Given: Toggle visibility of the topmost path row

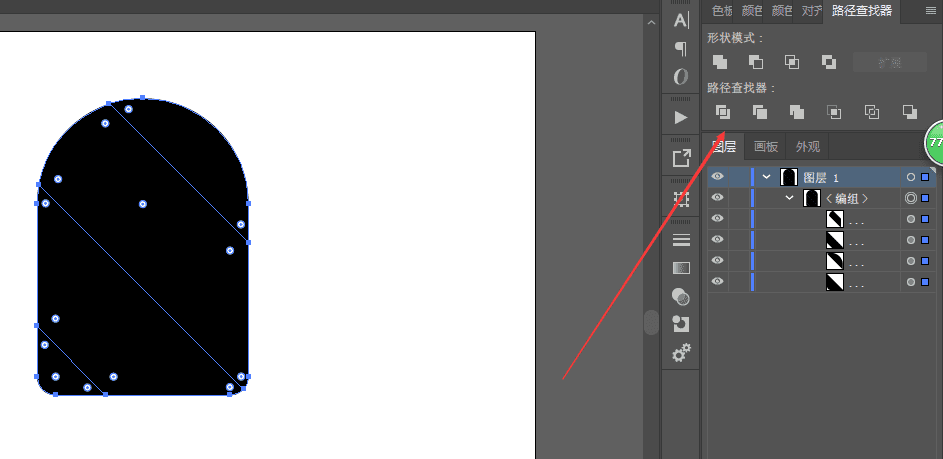Looking at the screenshot, I should pos(717,219).
